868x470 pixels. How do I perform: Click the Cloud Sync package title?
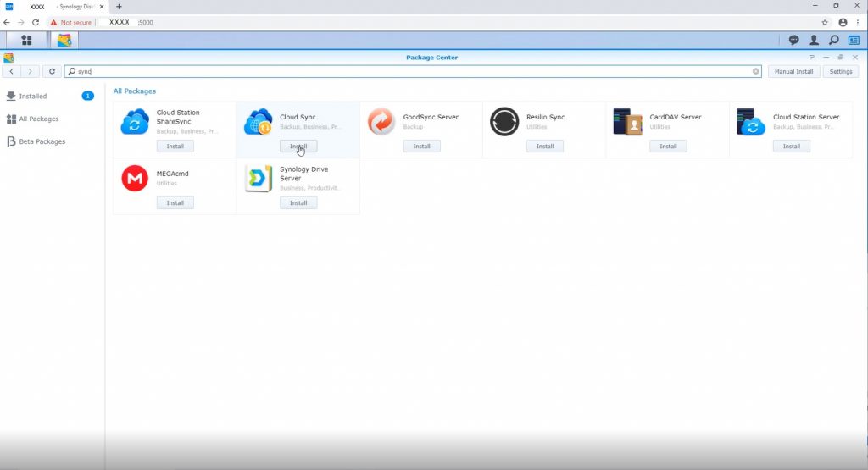pos(298,117)
